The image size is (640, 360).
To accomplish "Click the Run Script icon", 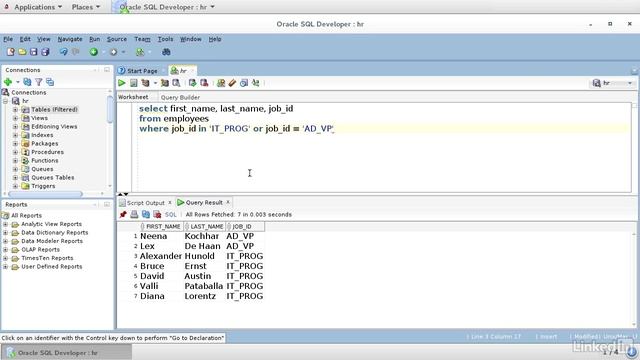I will pyautogui.click(x=133, y=83).
